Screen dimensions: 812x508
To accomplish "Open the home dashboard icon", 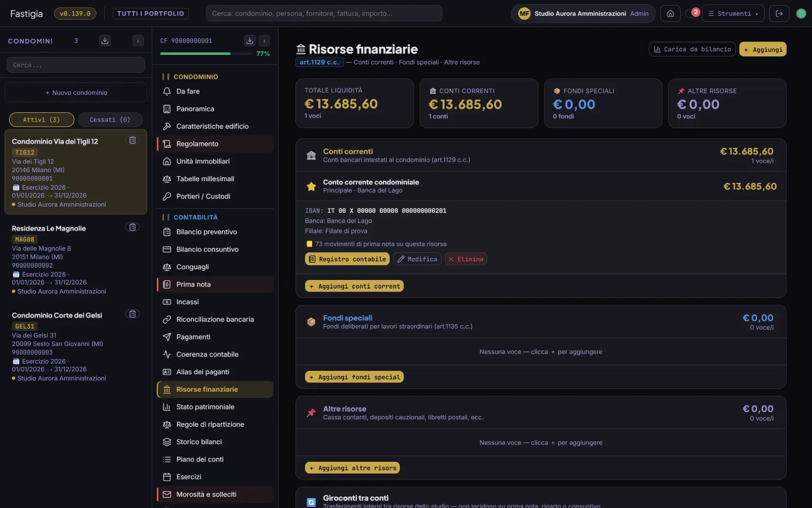I will pos(670,14).
